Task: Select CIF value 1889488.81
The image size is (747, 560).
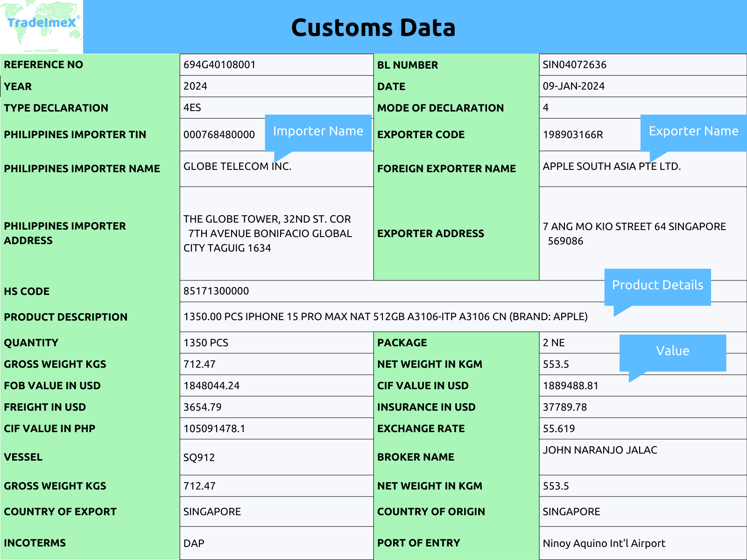Action: pos(571,385)
